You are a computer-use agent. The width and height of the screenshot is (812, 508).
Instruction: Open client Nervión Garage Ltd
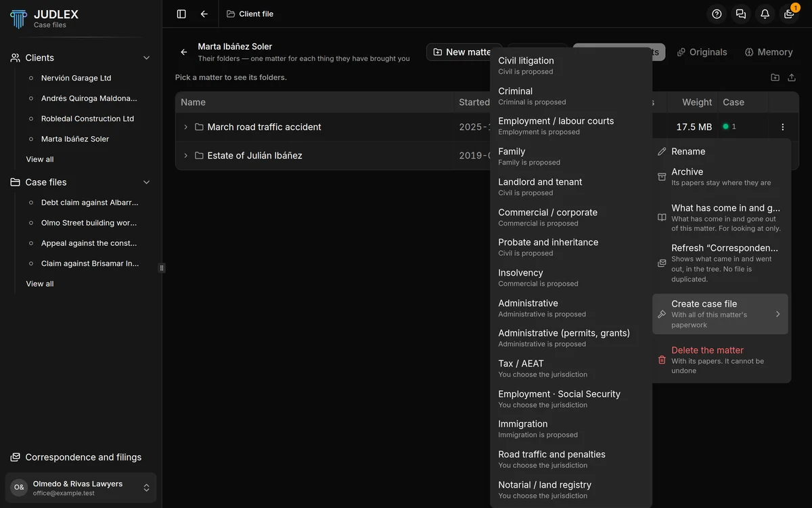pyautogui.click(x=76, y=78)
